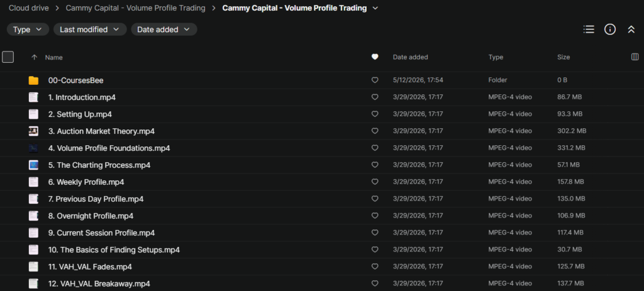Screen dimensions: 644x291
Task: Sort by Type column header
Action: tap(496, 57)
